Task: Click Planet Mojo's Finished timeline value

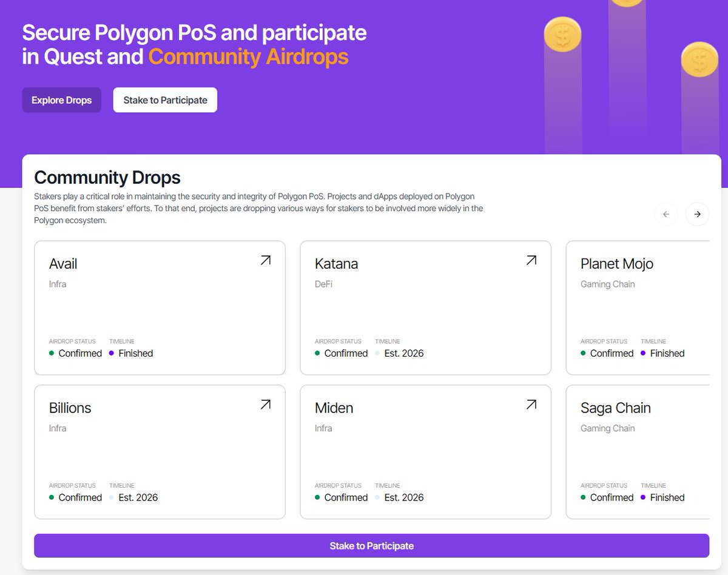Action: pyautogui.click(x=667, y=353)
